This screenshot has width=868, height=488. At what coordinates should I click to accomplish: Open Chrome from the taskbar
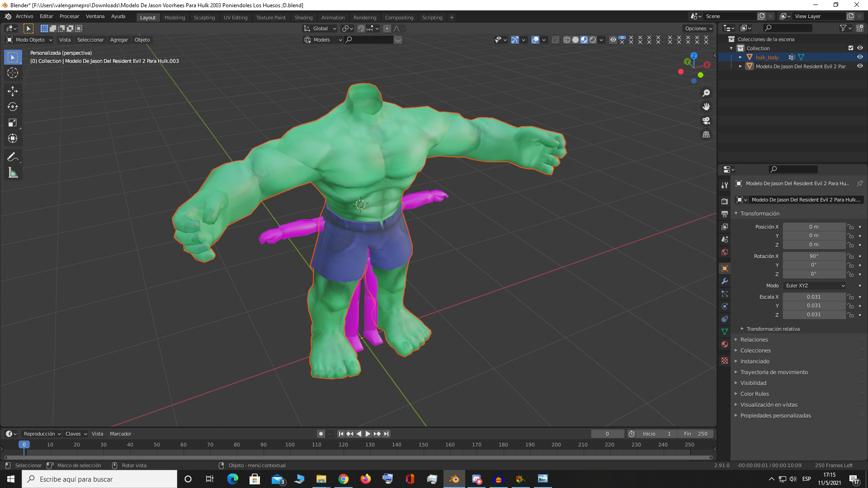(344, 479)
